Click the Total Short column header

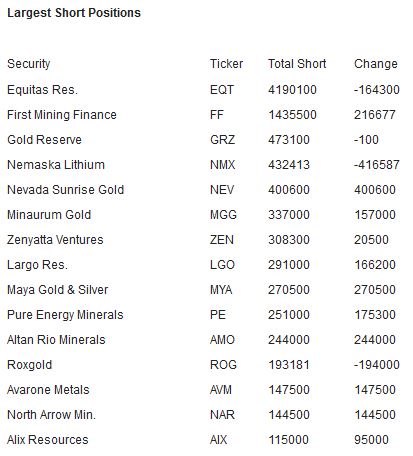[x=297, y=64]
